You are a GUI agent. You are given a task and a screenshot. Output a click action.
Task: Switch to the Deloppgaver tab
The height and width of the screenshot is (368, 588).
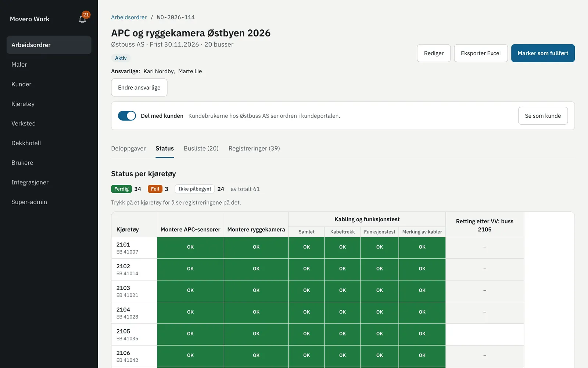[128, 148]
